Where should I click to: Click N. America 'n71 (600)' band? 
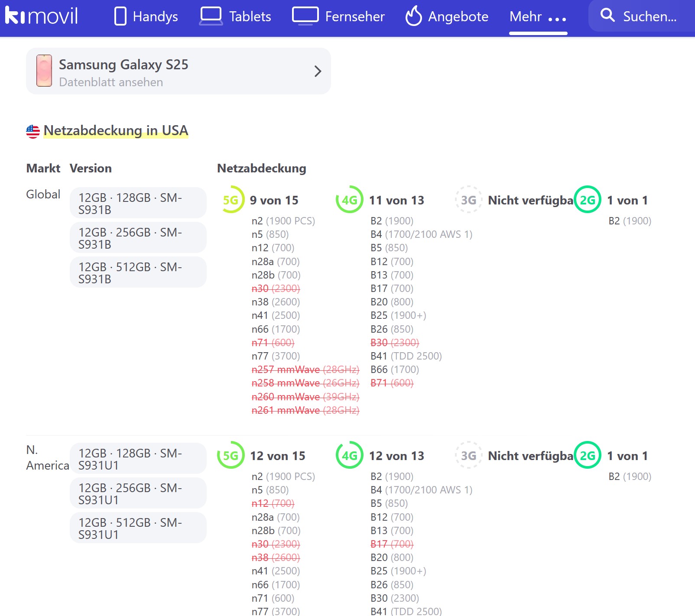pos(273,598)
